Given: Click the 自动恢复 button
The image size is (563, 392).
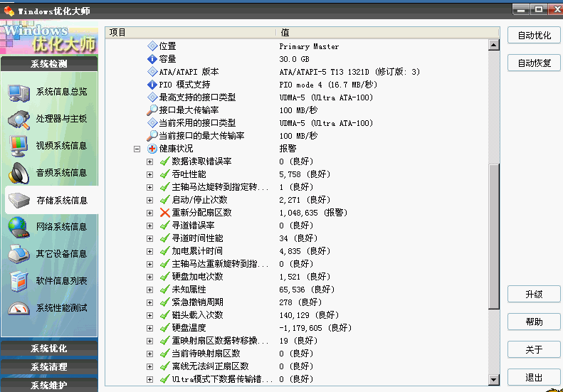Looking at the screenshot, I should click(534, 63).
